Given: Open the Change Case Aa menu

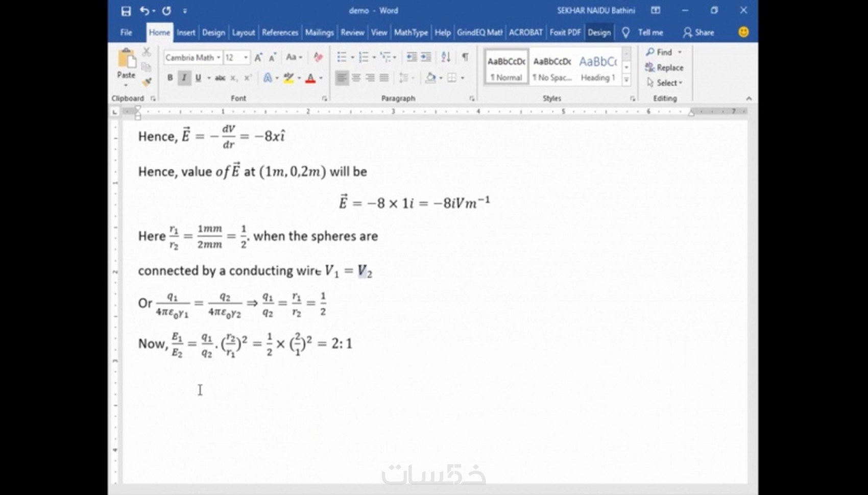Looking at the screenshot, I should tap(294, 57).
